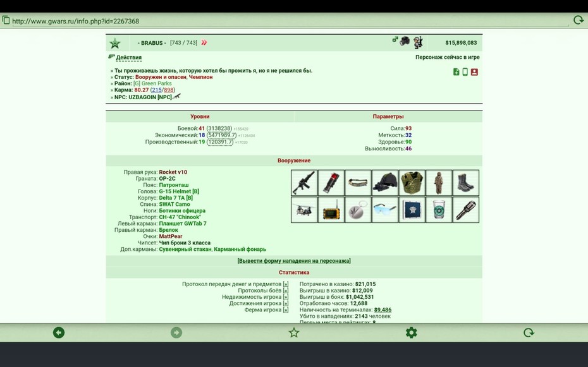Image resolution: width=588 pixels, height=367 pixels.
Task: Click the Rocket v10 weapon name link
Action: pos(173,172)
